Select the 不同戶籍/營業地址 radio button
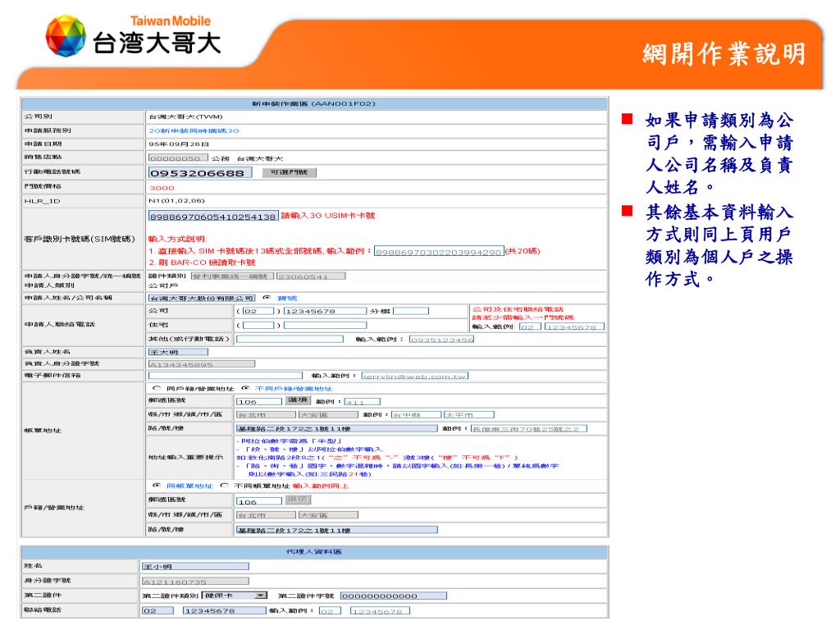840x630 pixels. (245, 388)
